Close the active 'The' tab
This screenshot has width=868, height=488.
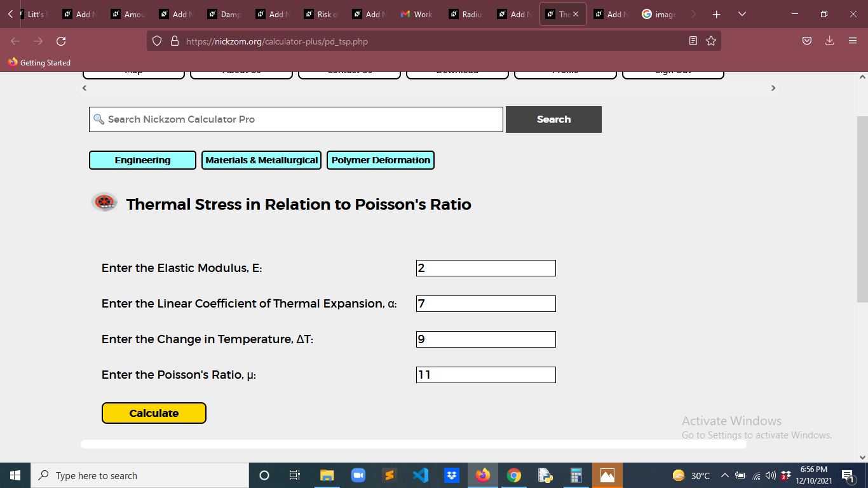pos(576,14)
